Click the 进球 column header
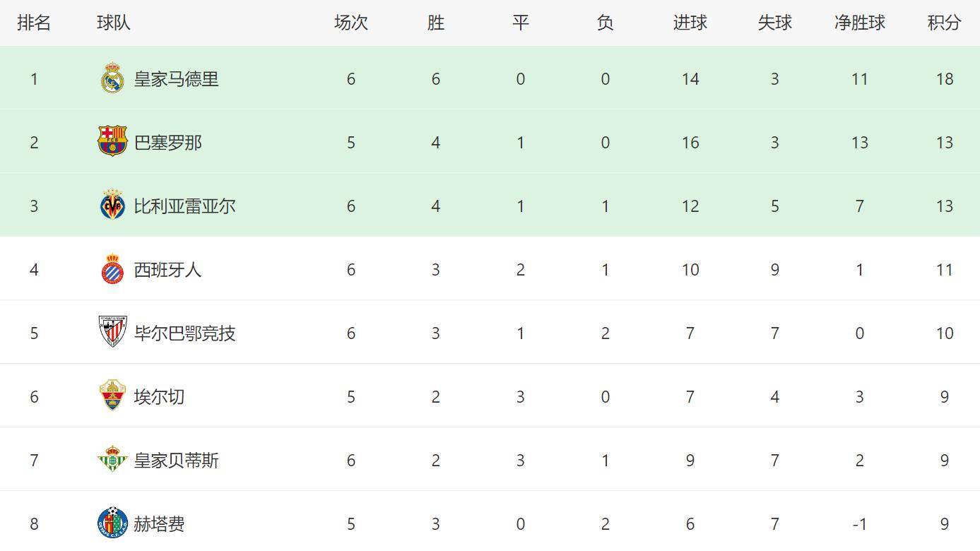 point(690,23)
